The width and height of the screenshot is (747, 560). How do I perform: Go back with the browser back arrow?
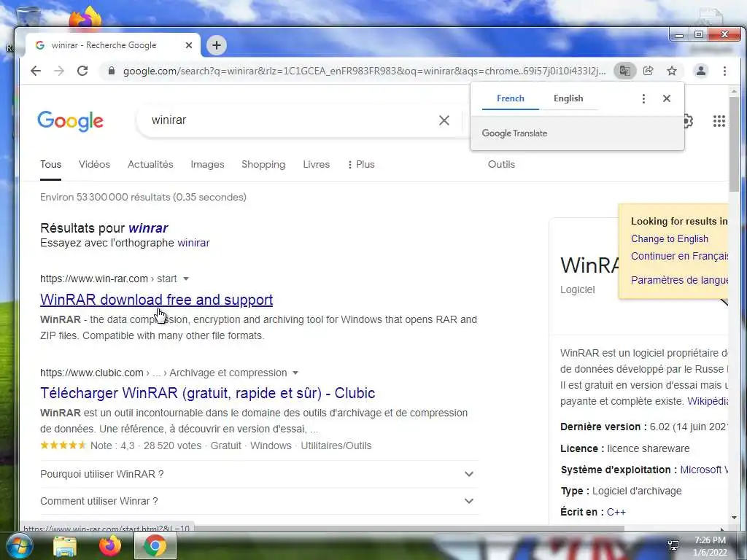36,71
